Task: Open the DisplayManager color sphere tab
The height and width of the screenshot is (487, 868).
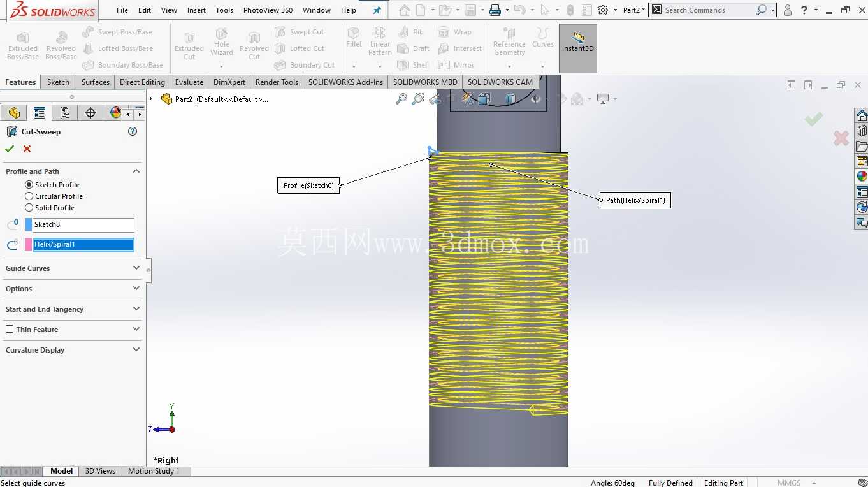Action: tap(115, 113)
